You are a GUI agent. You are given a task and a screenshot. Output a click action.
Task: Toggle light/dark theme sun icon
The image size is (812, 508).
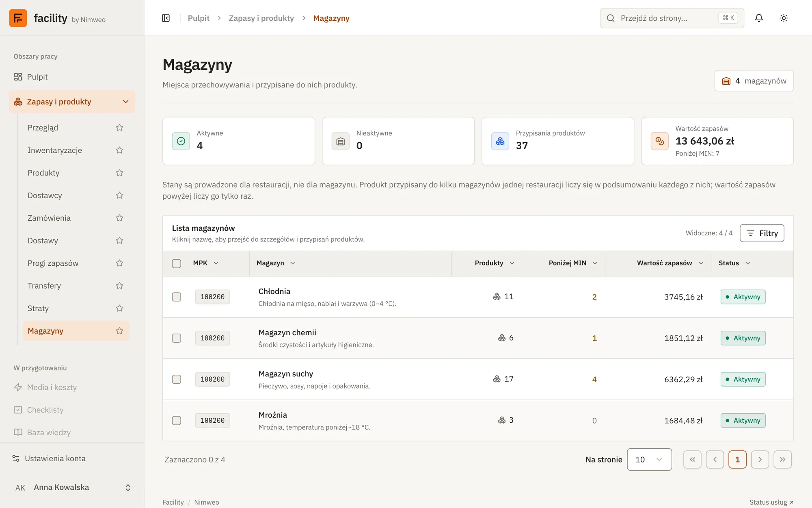784,18
